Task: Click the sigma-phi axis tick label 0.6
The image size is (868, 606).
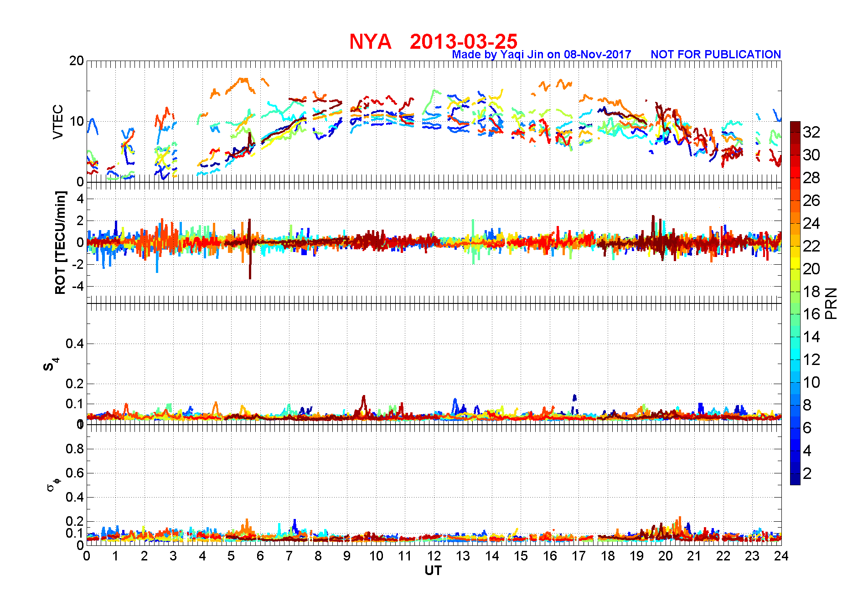Action: pyautogui.click(x=75, y=473)
